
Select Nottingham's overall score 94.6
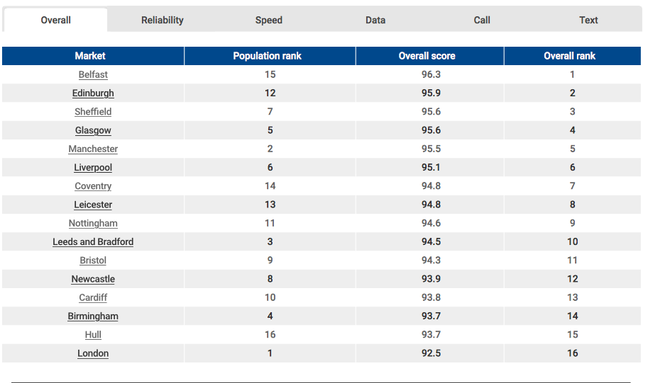[x=431, y=223]
